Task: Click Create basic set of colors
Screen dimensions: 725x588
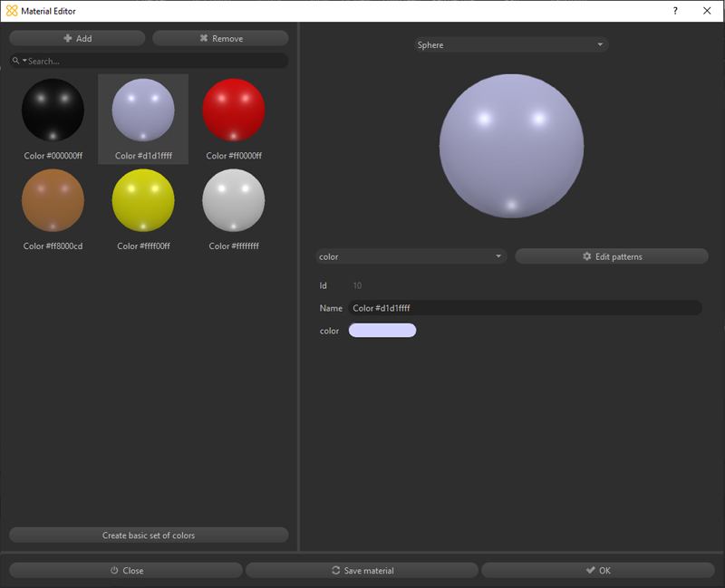Action: [149, 535]
